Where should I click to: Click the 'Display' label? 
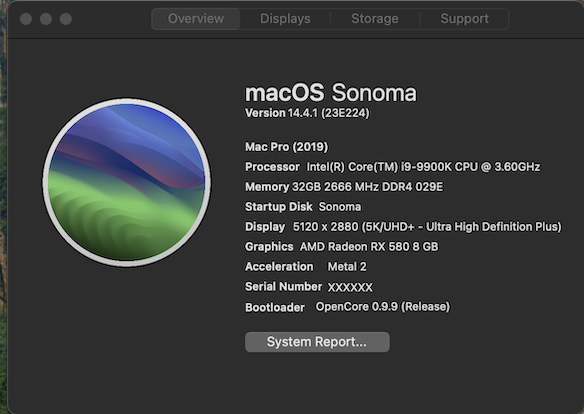tap(265, 227)
